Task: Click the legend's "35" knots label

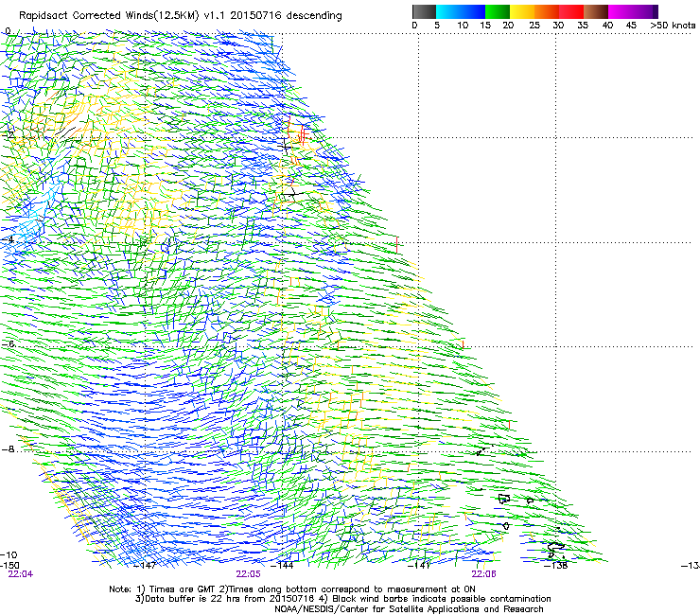Action: (583, 26)
